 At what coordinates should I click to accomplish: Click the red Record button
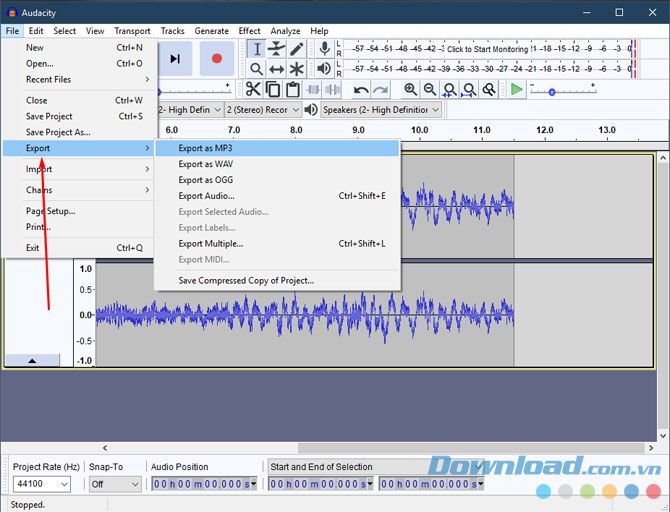click(x=217, y=59)
